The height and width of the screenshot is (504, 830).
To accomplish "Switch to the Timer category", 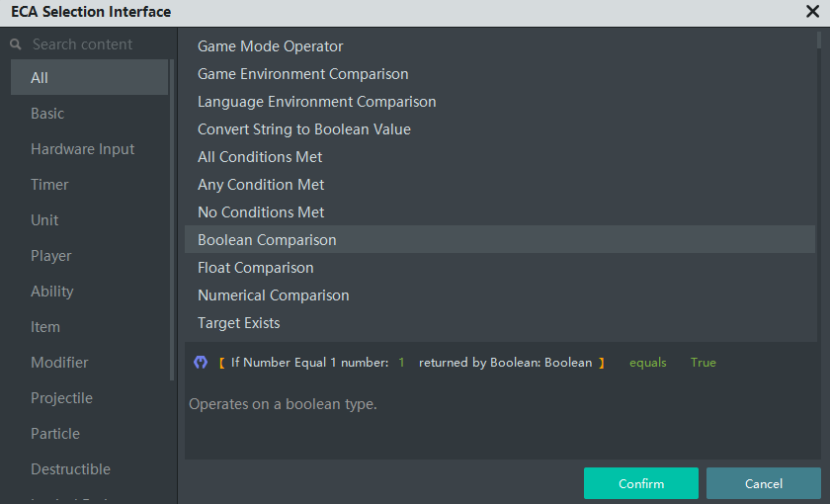I will (49, 185).
